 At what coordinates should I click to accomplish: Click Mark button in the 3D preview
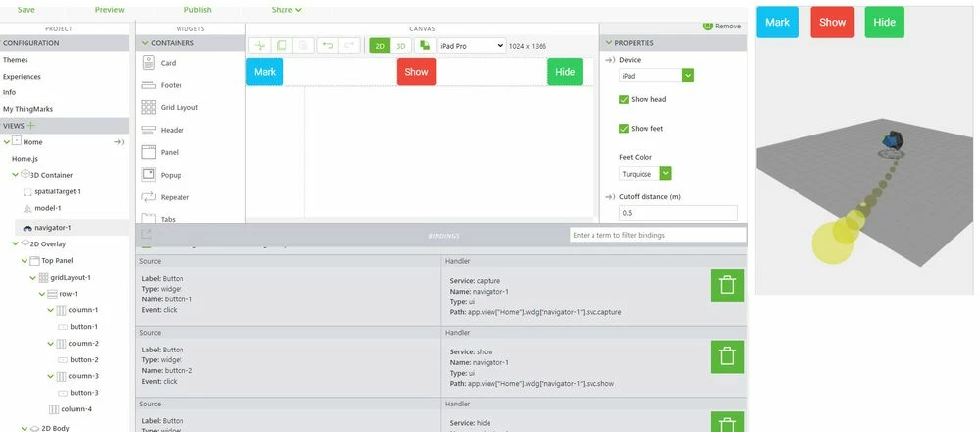pyautogui.click(x=778, y=22)
